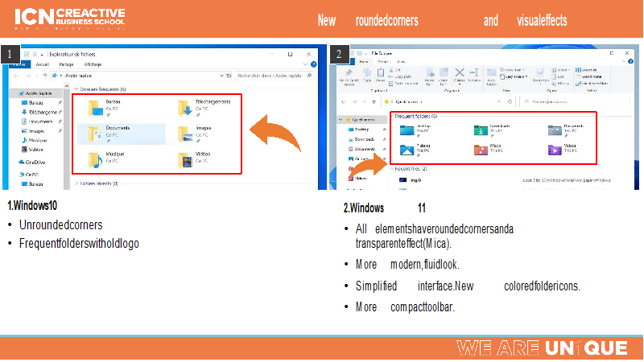Open the address bar dropdown in Accès rapide
This screenshot has width=644, height=362.
220,75
